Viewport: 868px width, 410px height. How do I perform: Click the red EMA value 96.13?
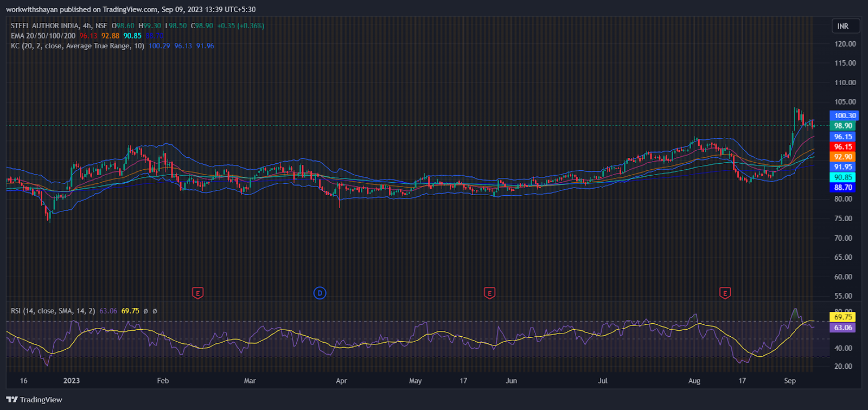[x=88, y=36]
